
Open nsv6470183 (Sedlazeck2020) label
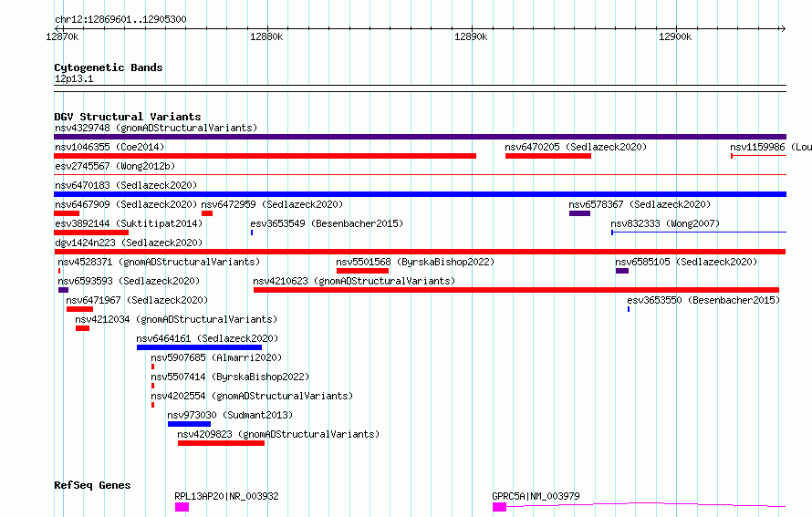126,185
